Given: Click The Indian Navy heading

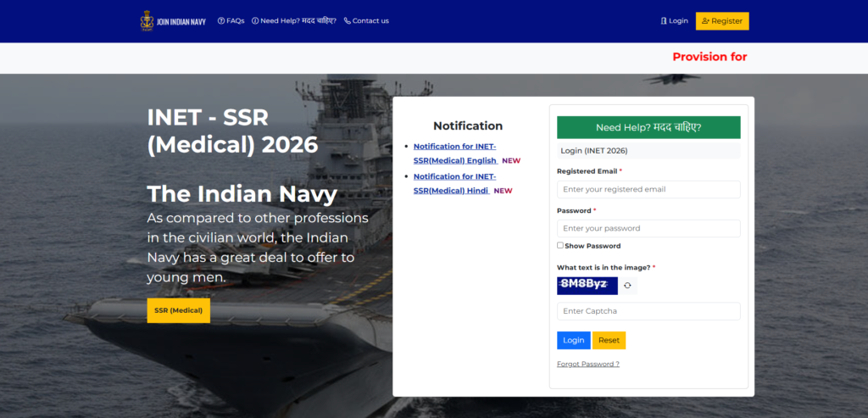Looking at the screenshot, I should tap(242, 194).
